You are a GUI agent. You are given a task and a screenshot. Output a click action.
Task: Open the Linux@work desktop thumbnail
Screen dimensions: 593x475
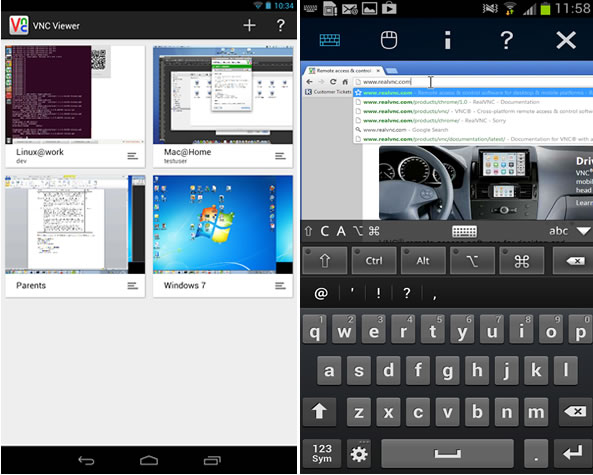pyautogui.click(x=75, y=95)
